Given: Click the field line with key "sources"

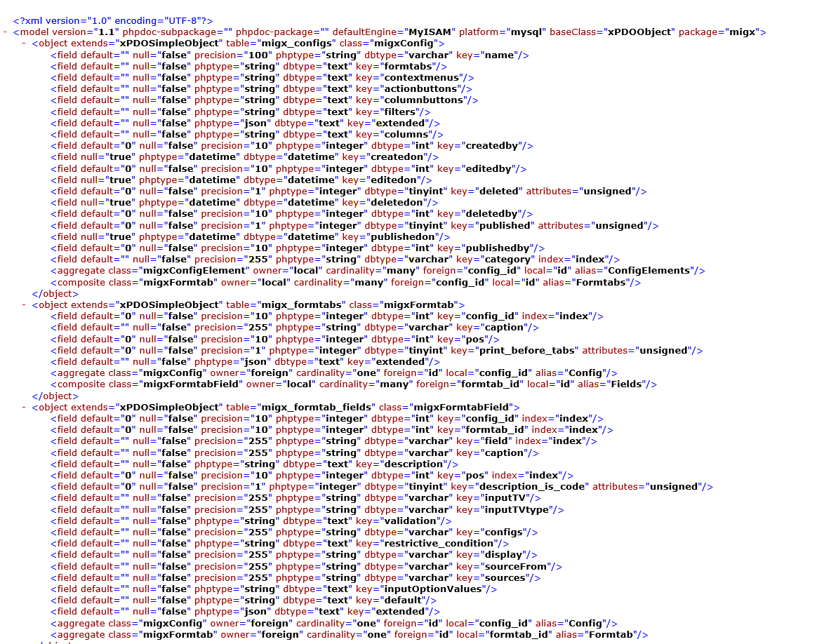Looking at the screenshot, I should [295, 578].
